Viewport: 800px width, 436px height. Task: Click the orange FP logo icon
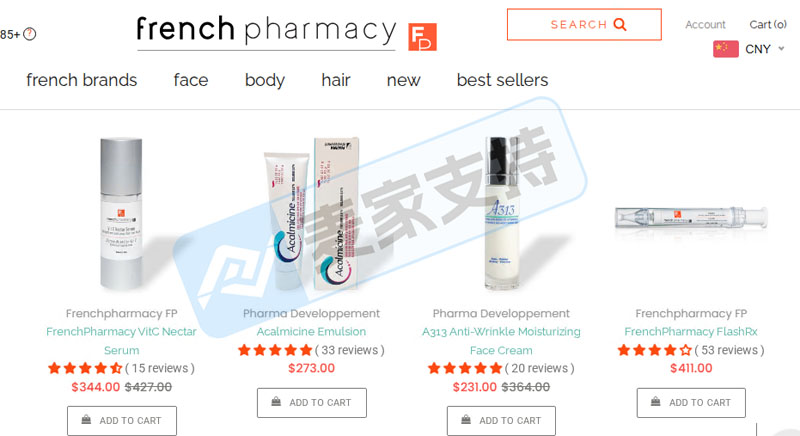[422, 37]
